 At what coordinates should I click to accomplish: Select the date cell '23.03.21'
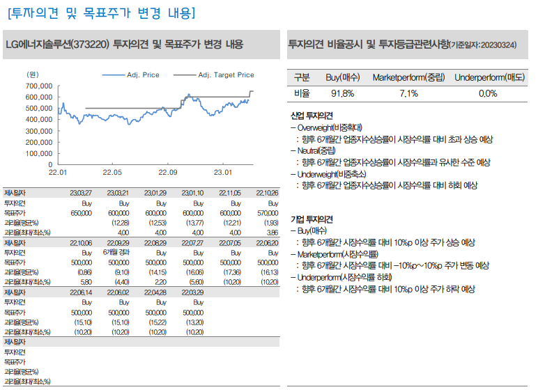[118, 194]
